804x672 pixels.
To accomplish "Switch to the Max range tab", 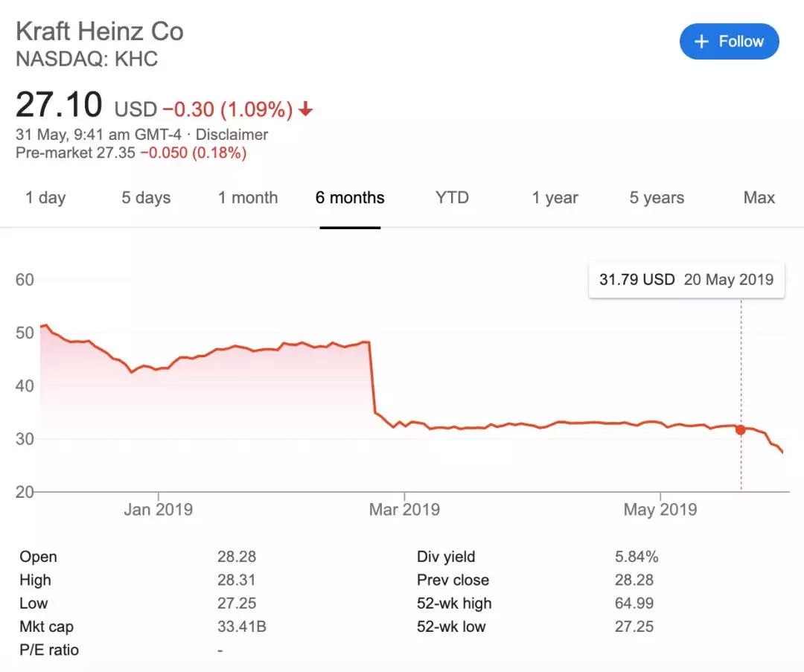I will coord(759,198).
